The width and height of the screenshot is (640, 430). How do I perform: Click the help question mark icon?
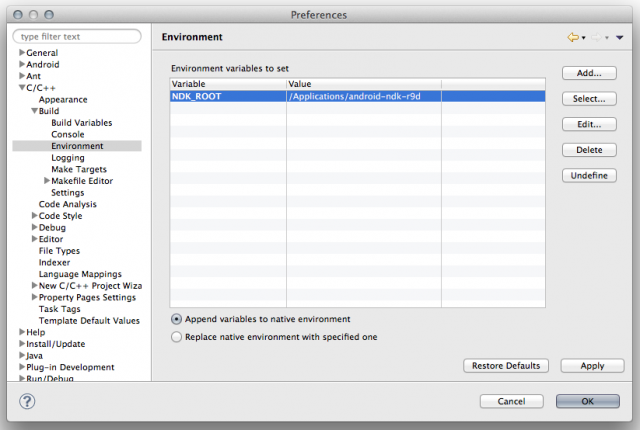click(27, 401)
